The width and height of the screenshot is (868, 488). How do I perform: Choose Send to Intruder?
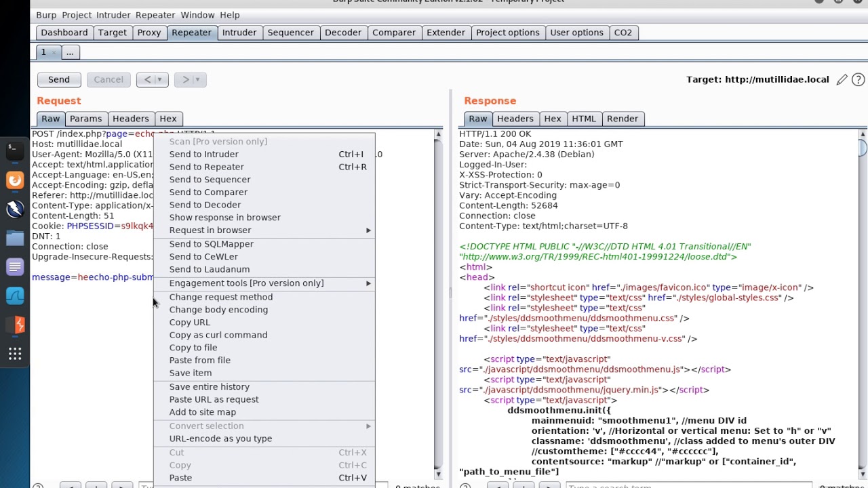[x=264, y=154]
